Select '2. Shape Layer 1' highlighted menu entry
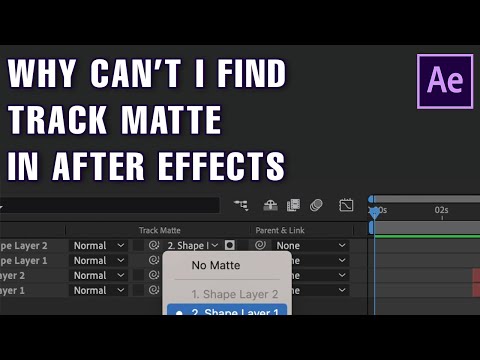The image size is (480, 360). click(x=227, y=310)
